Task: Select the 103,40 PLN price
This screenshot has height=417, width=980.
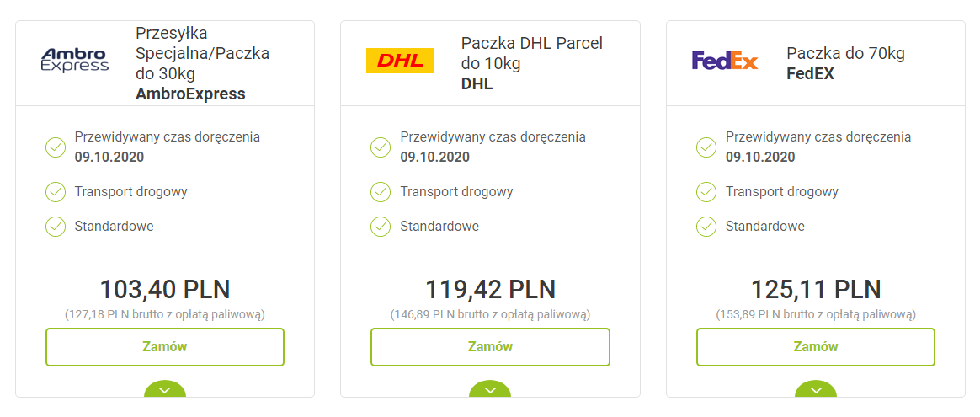Action: (x=165, y=289)
